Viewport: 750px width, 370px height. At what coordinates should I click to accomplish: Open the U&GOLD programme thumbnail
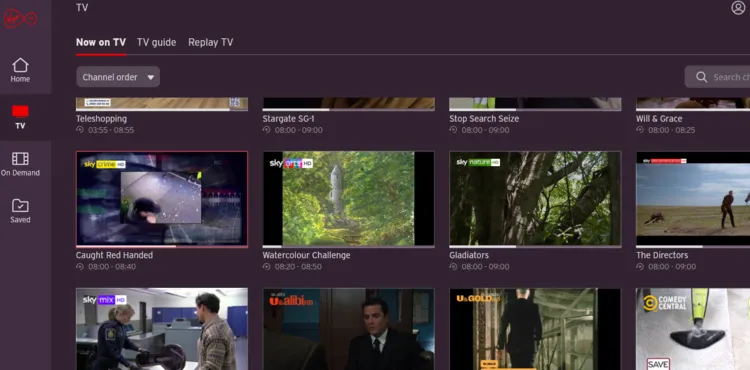[535, 329]
